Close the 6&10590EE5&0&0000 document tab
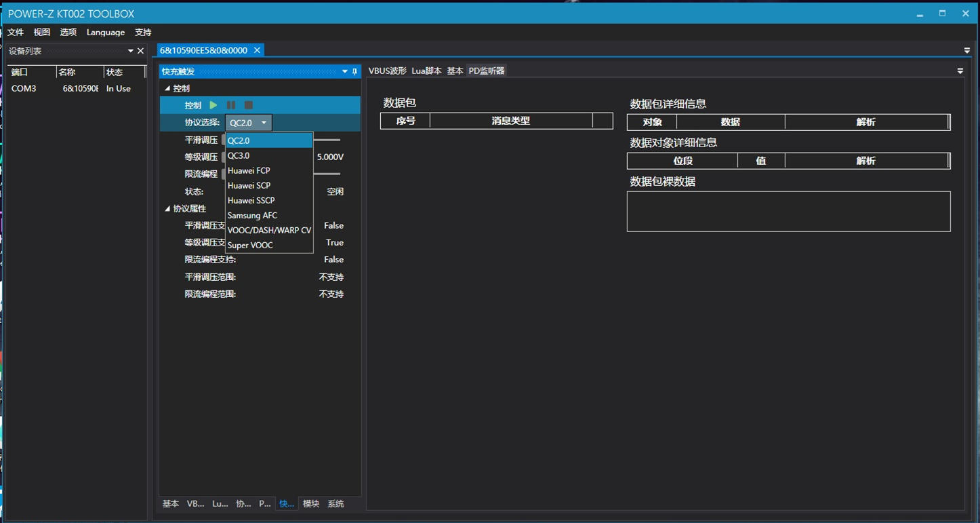The image size is (980, 523). 257,50
